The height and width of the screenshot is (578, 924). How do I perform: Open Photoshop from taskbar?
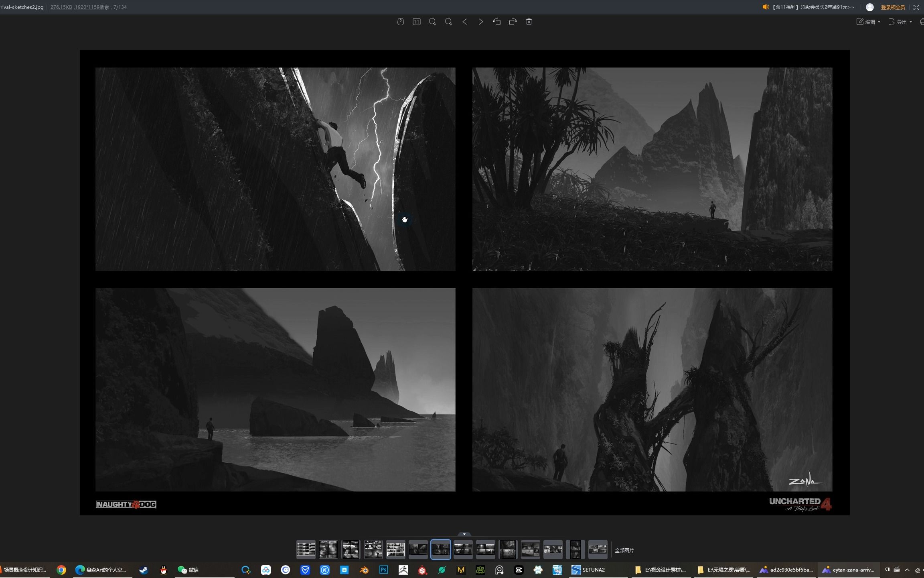pos(384,570)
